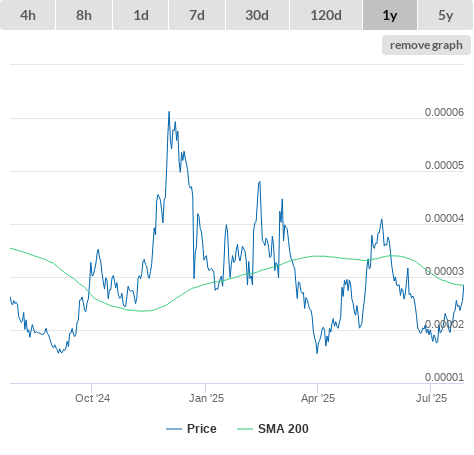
Task: Choose the 1d chart range
Action: pyautogui.click(x=141, y=15)
